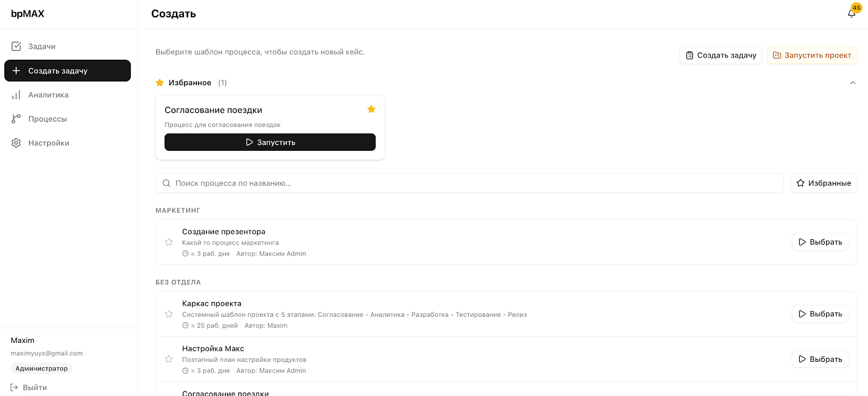Select Создать задачу in sidebar
Viewport: 868px width, 396px height.
click(67, 71)
